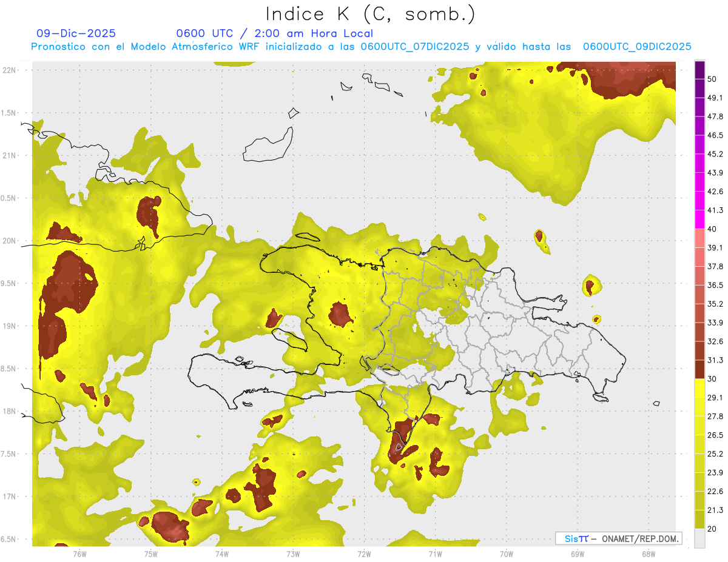Click the '17N' latitude label
The width and height of the screenshot is (728, 562).
10,497
